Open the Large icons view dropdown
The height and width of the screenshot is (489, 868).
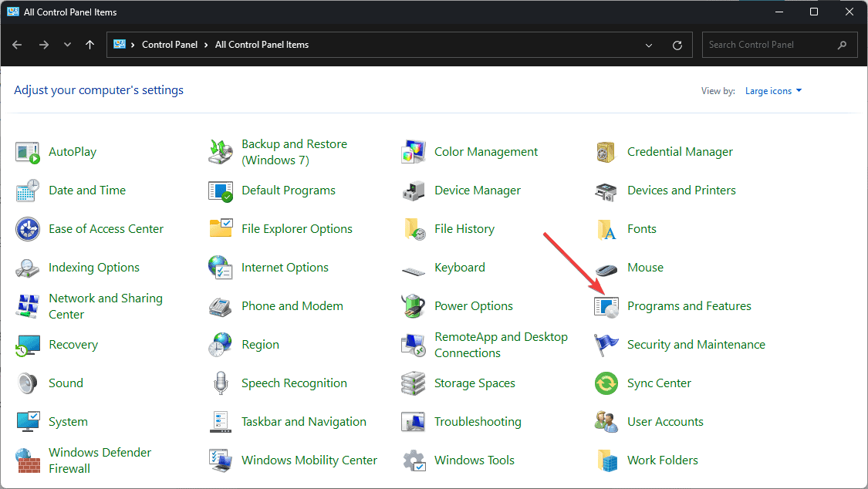(x=773, y=91)
